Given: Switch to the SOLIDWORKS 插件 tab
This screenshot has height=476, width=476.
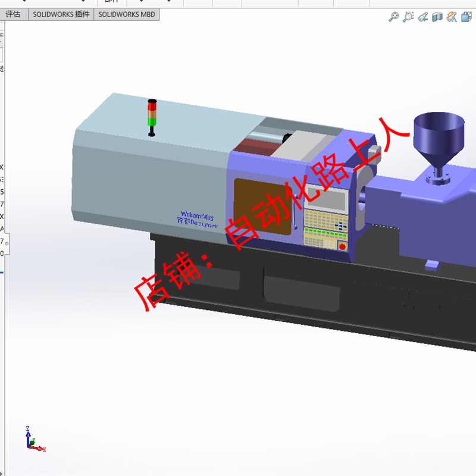Looking at the screenshot, I should (61, 14).
